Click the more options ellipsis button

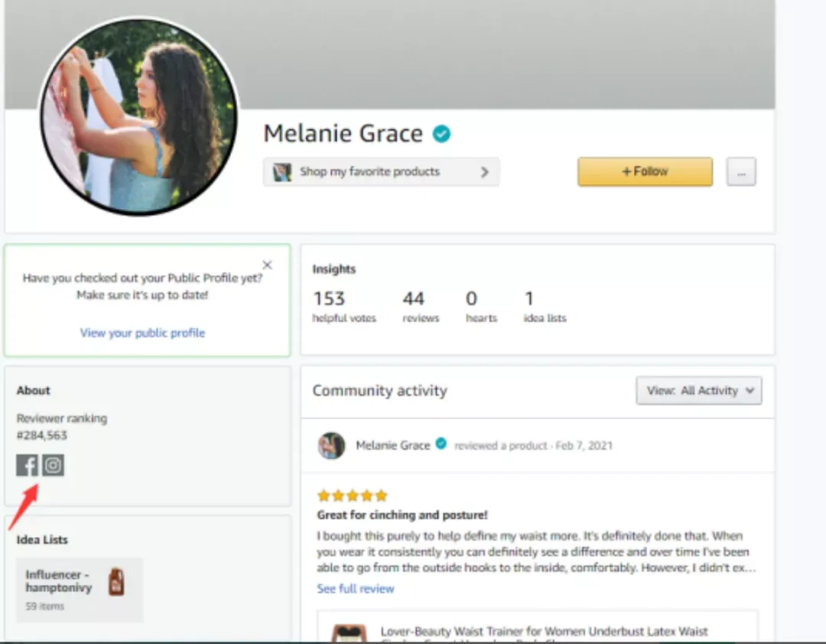tap(741, 172)
